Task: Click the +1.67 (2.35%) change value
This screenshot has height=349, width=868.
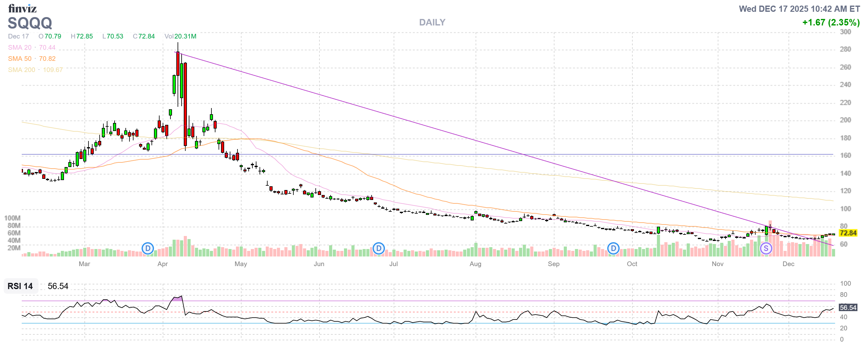Action: pyautogui.click(x=831, y=23)
